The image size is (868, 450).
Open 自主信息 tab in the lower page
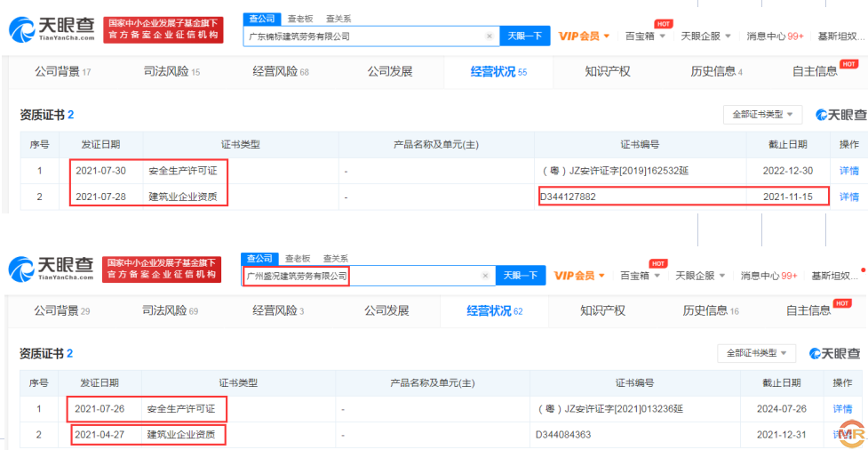point(808,311)
